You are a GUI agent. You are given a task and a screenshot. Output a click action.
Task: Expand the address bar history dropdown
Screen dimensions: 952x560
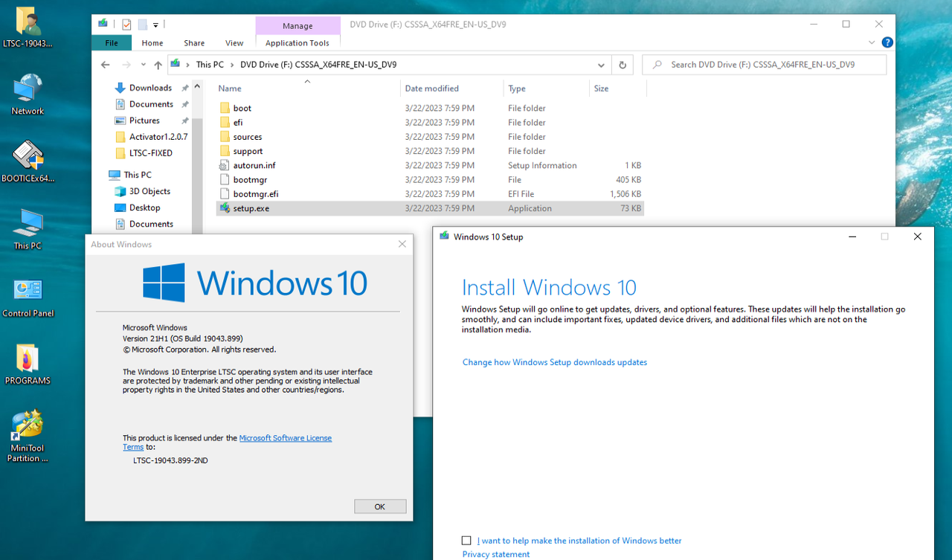coord(601,65)
